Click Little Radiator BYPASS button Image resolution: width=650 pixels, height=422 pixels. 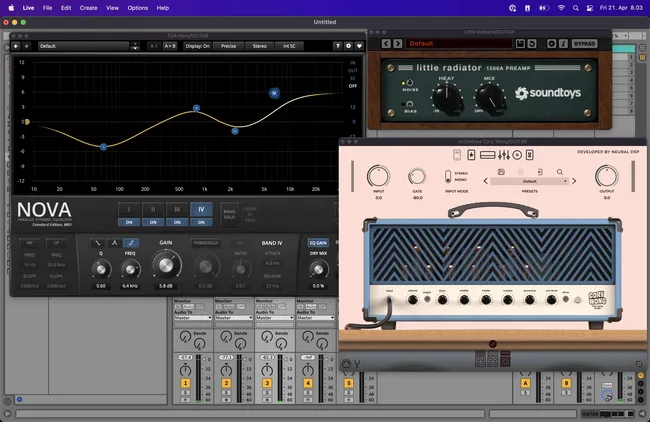pos(585,44)
